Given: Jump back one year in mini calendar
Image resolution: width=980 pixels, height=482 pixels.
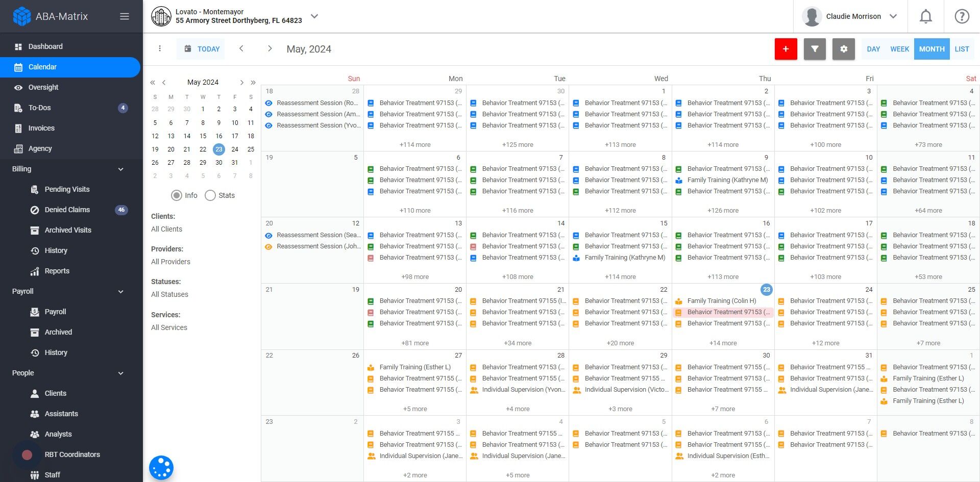Looking at the screenshot, I should (x=152, y=82).
